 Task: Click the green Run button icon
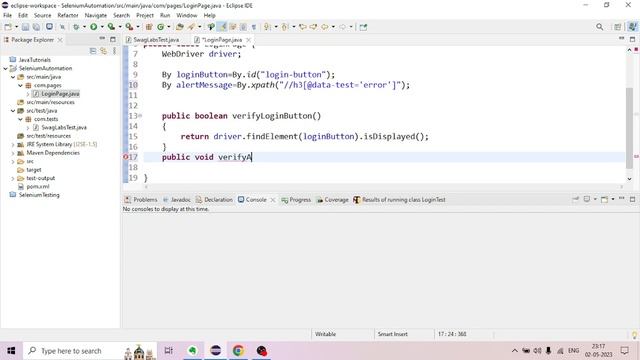tap(93, 27)
